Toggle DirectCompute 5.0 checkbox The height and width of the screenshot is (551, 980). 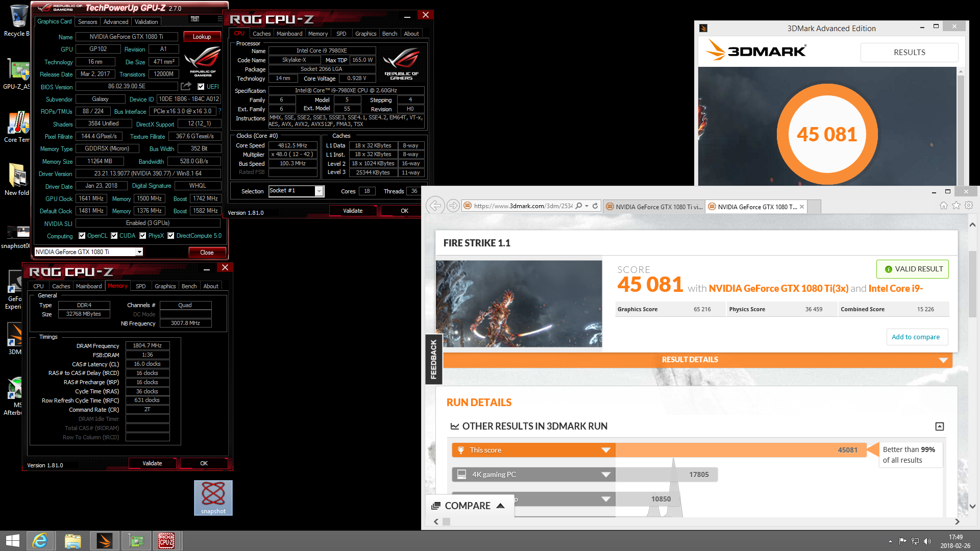tap(171, 236)
